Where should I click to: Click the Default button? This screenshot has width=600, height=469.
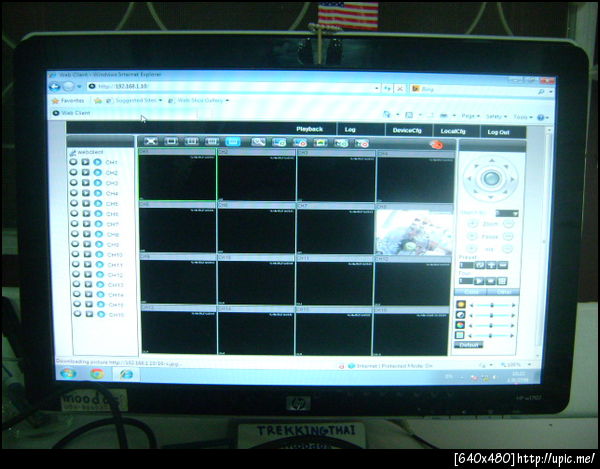[x=468, y=345]
